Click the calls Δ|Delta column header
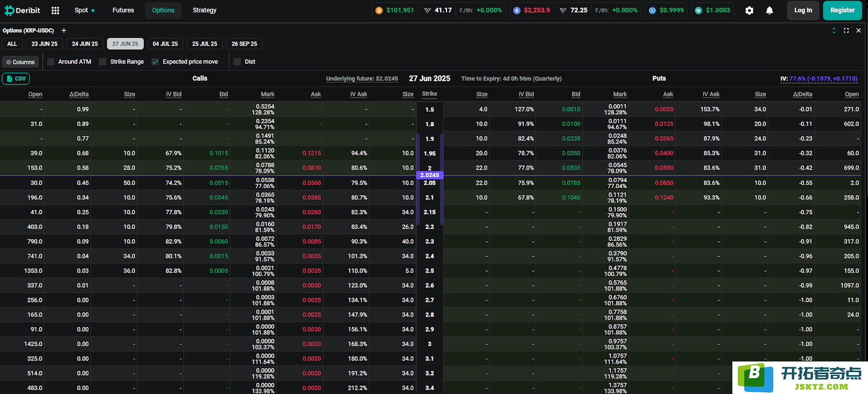 [79, 94]
